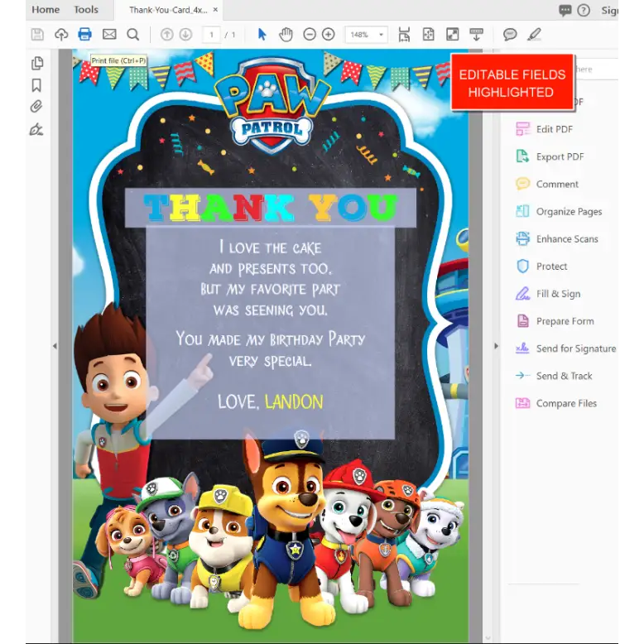
Task: Open the bookmarks panel
Action: point(36,85)
